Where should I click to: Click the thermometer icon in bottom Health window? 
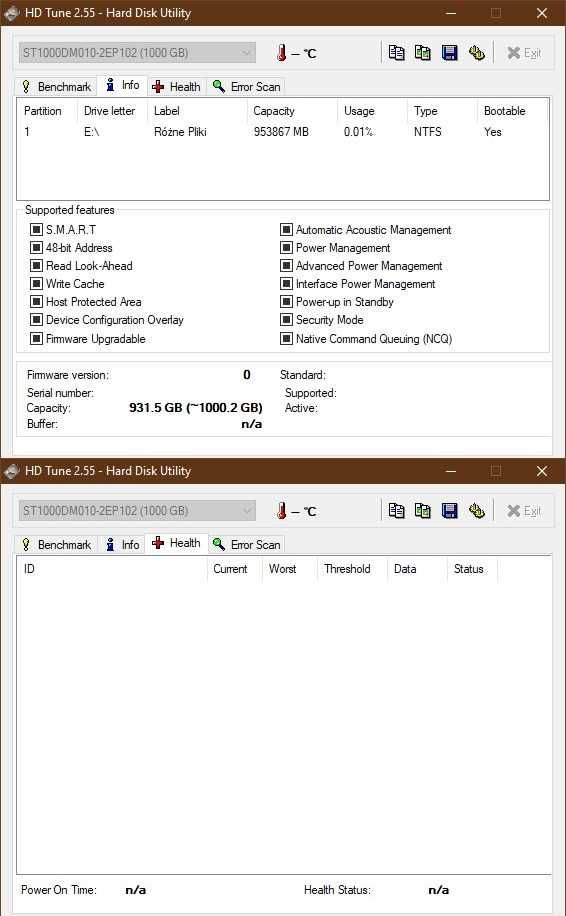(282, 511)
